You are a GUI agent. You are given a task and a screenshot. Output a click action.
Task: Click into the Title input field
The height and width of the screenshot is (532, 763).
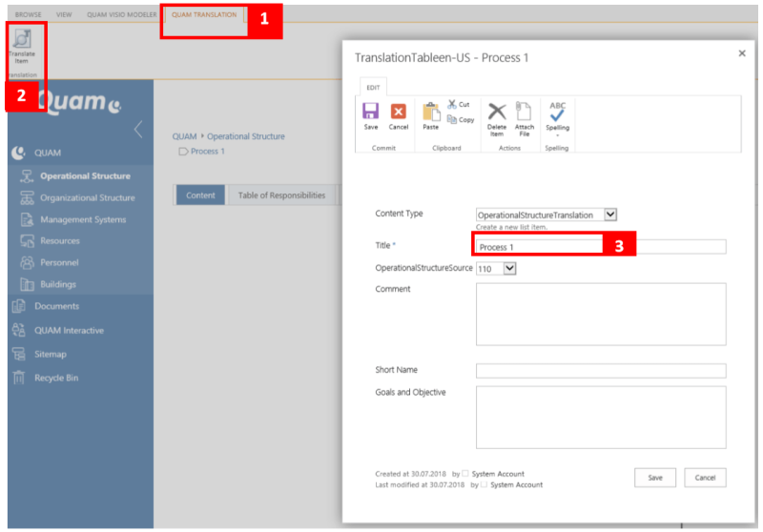click(601, 247)
